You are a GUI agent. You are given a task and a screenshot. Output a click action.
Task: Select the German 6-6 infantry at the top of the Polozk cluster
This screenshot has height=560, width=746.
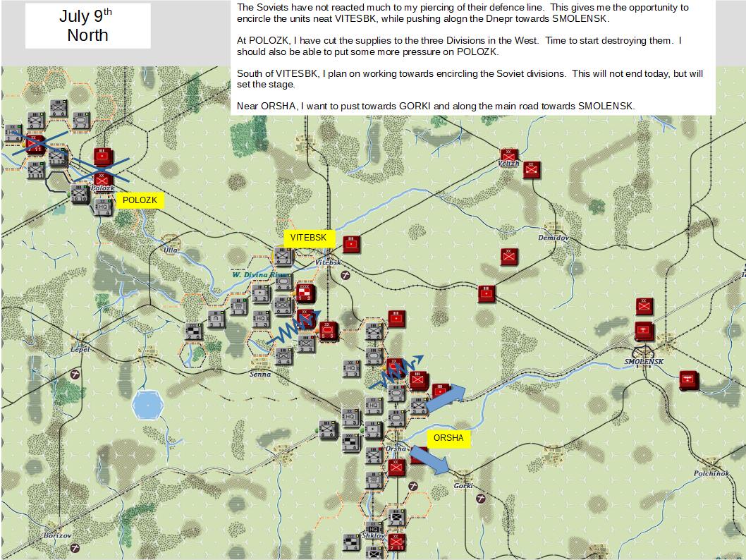pos(59,109)
